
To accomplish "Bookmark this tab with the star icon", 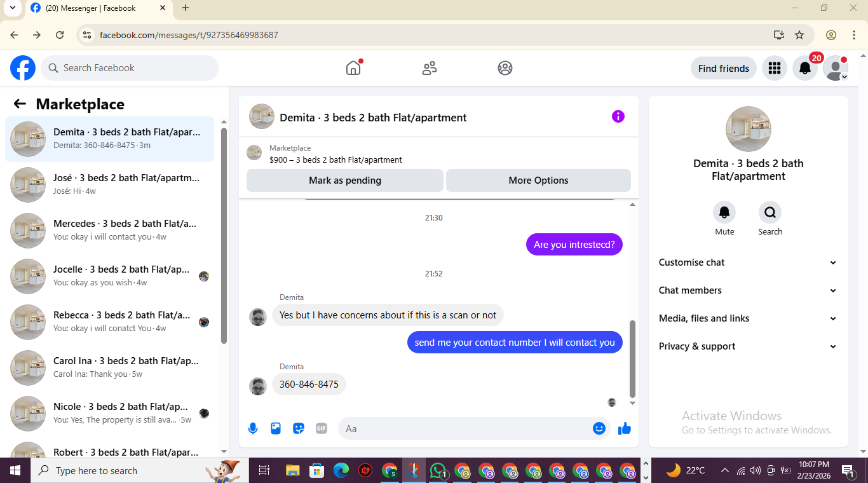I will click(799, 35).
